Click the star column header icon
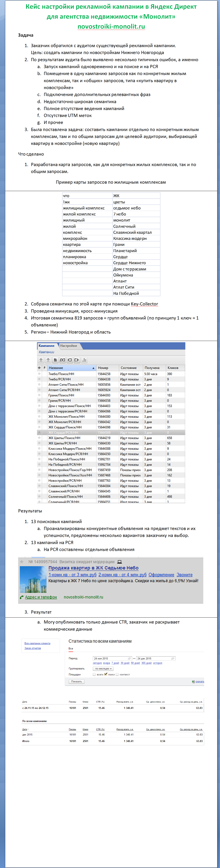 point(39,368)
